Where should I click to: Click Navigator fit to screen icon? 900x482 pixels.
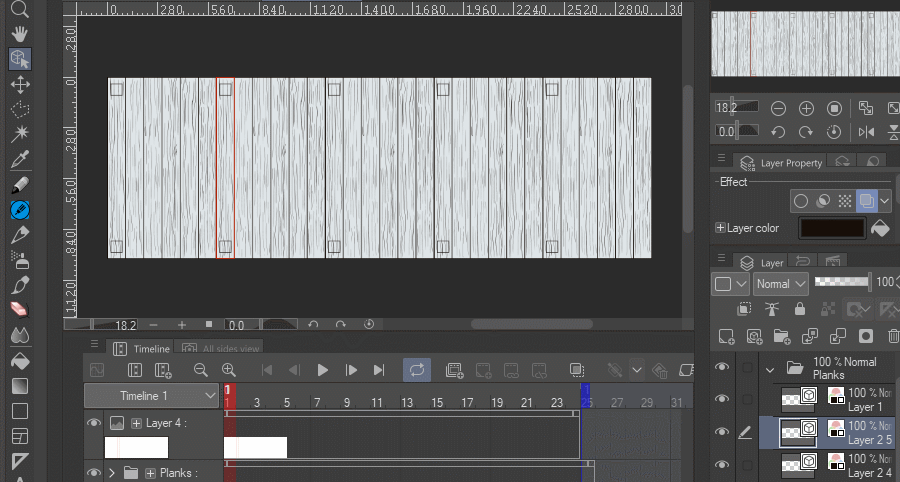(x=865, y=108)
